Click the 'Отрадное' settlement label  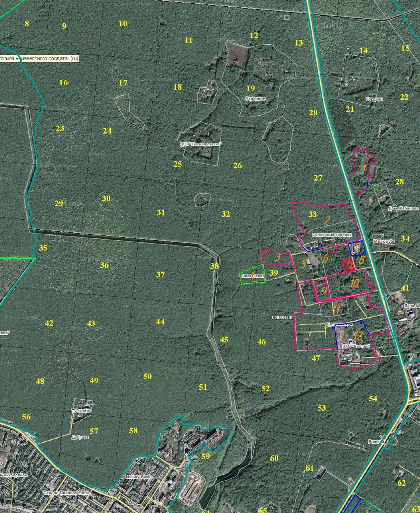(x=255, y=99)
